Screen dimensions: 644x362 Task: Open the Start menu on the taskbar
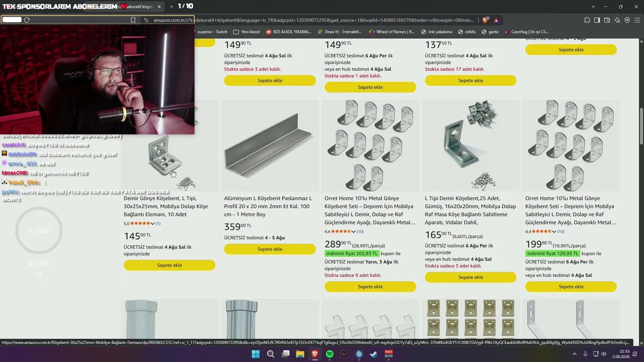(x=256, y=354)
